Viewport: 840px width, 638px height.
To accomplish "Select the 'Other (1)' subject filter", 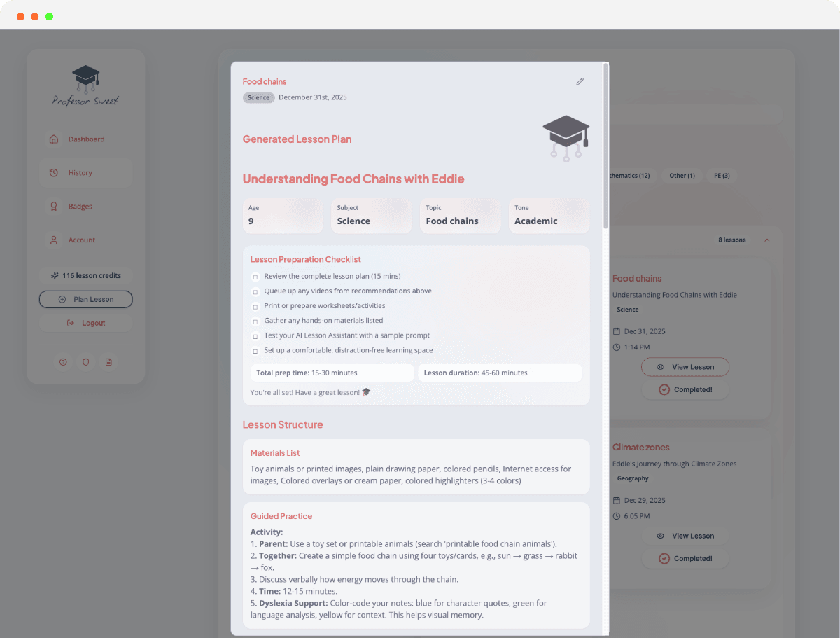I will point(682,176).
